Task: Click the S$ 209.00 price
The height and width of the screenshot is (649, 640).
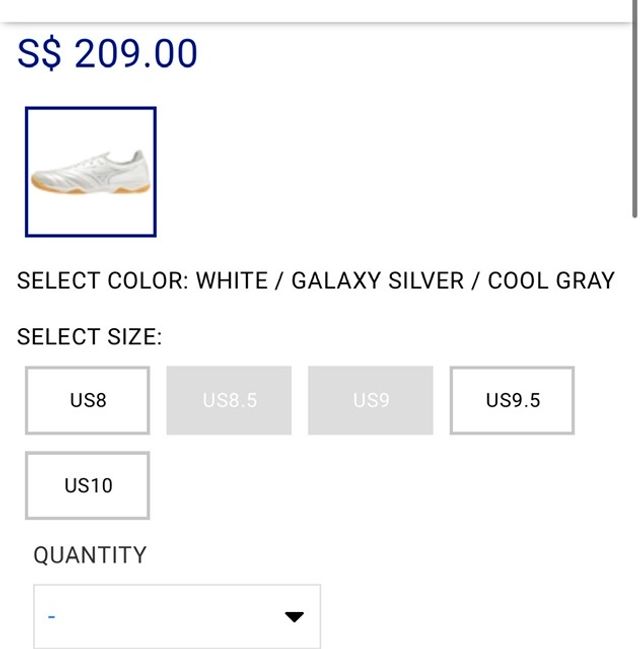Action: (108, 54)
